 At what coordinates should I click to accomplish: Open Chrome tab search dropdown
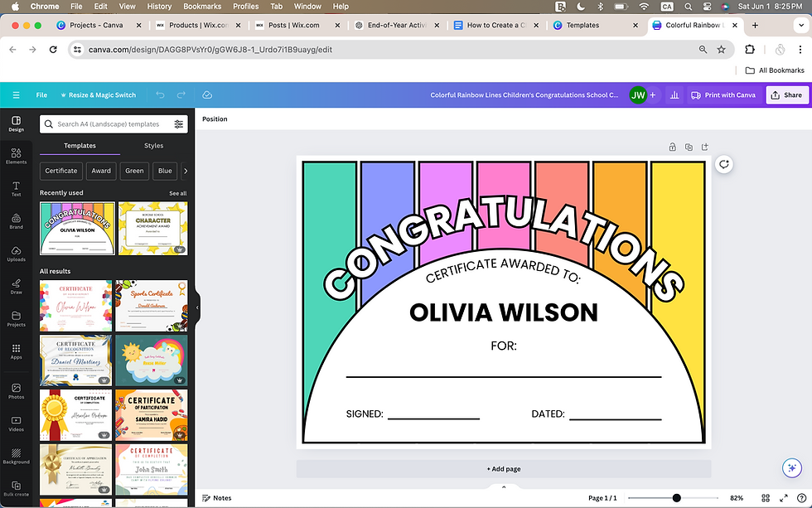tap(801, 25)
